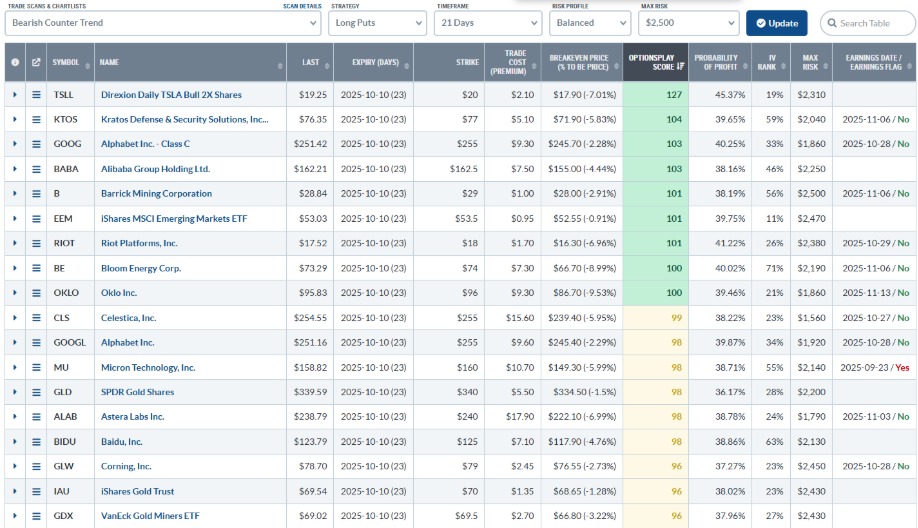Expand the KTOS row details
This screenshot has width=918, height=528.
(15, 120)
